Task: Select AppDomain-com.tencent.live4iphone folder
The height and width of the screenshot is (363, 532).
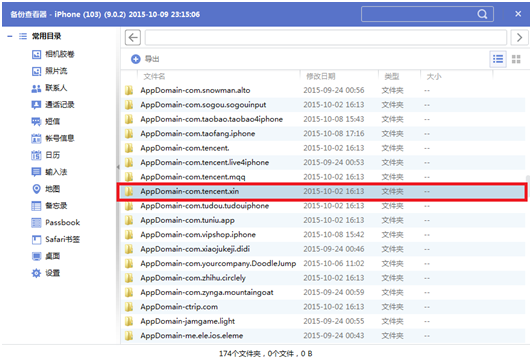Action: (323, 163)
